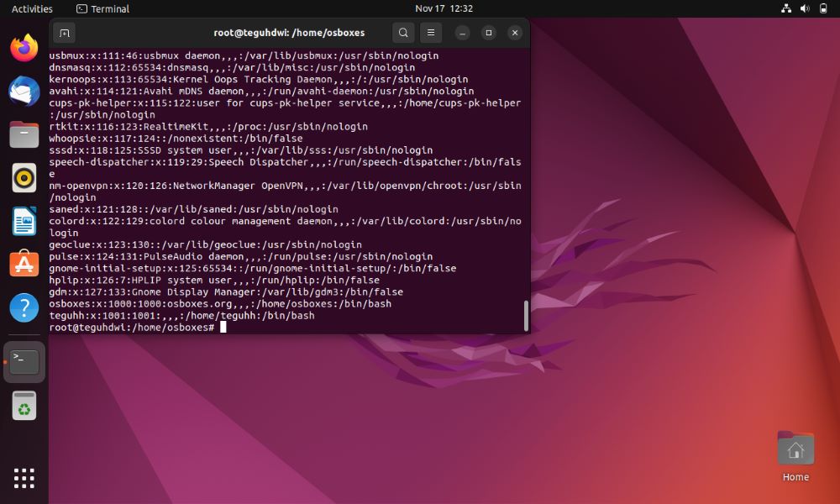Click the nm-openvpn NetworkManager OpenVPN line
Viewport: 840px width, 504px height.
(x=285, y=192)
